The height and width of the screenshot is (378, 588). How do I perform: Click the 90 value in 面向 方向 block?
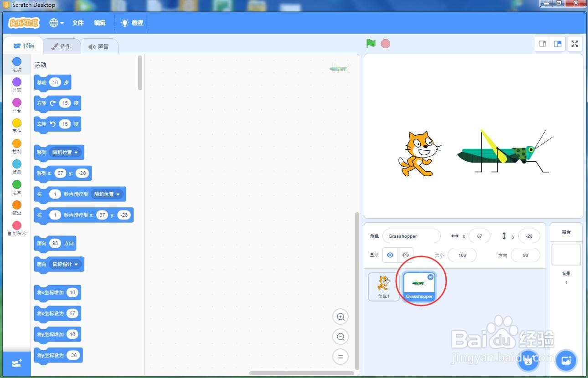pos(55,243)
